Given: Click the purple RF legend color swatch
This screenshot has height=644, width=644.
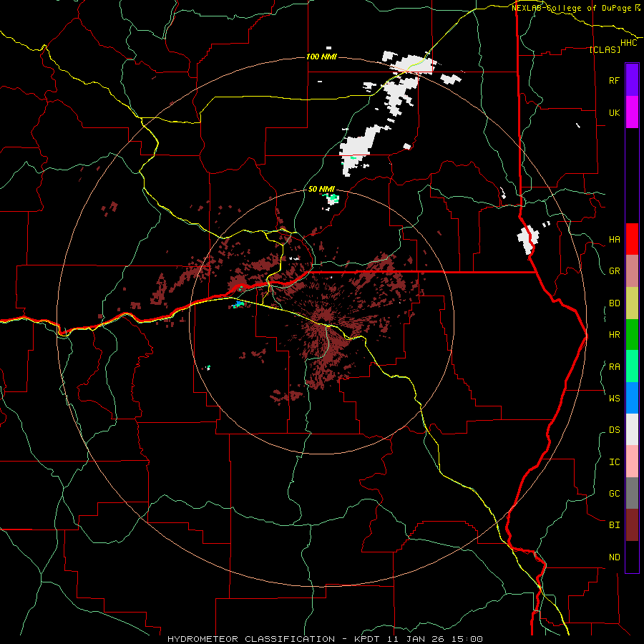Looking at the screenshot, I should click(632, 79).
